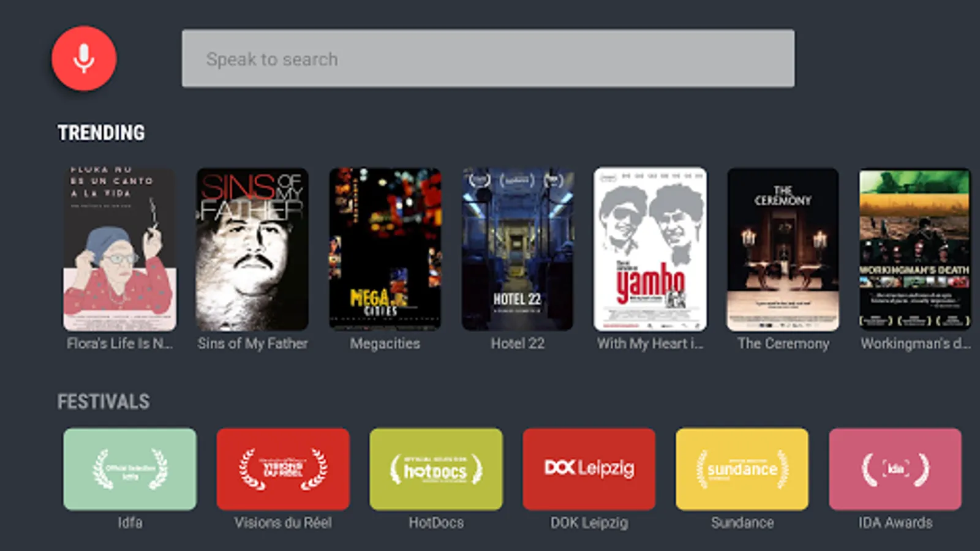Image resolution: width=980 pixels, height=551 pixels.
Task: Click the 'Sins of My Father' title text
Action: click(x=252, y=343)
